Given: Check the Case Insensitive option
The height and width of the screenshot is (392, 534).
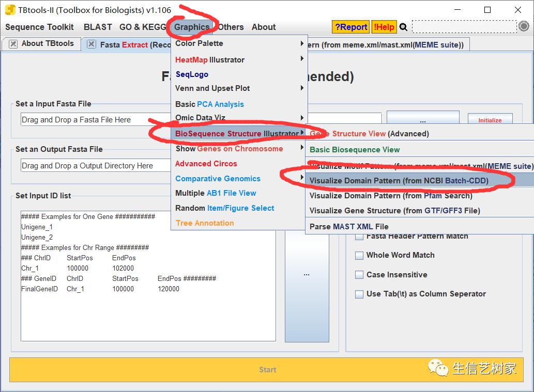Looking at the screenshot, I should point(359,275).
